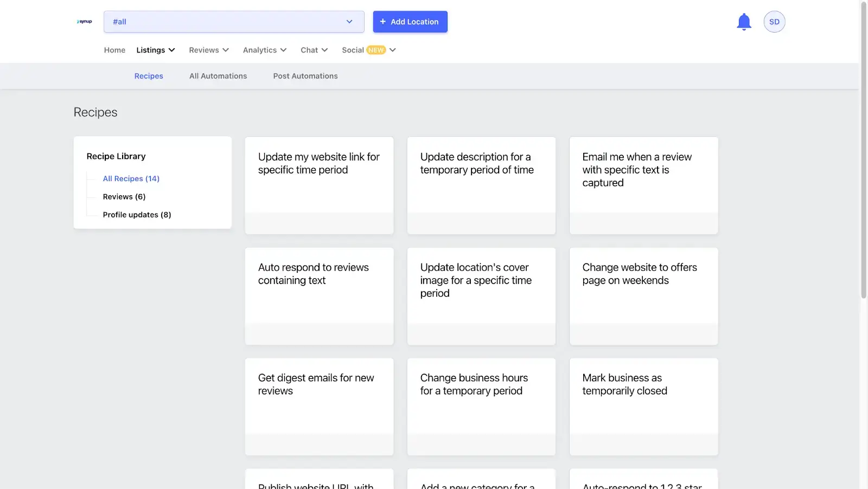Click the Recipes page heading
The image size is (868, 489).
tap(95, 112)
